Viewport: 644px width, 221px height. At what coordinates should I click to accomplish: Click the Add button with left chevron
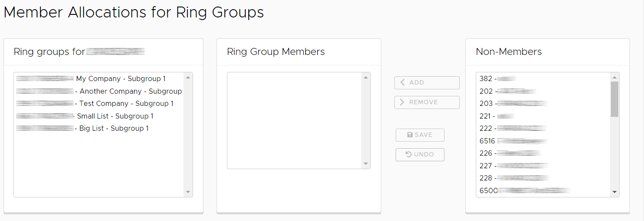coord(427,83)
